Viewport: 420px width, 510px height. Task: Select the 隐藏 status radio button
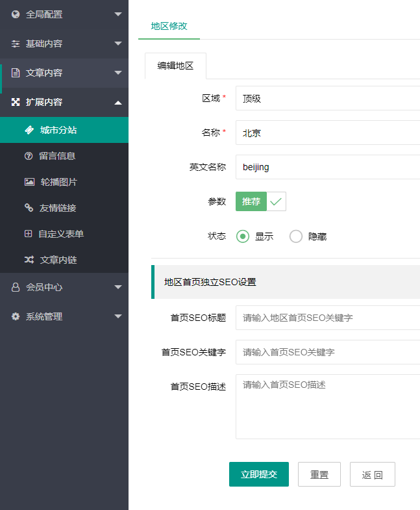tap(296, 236)
